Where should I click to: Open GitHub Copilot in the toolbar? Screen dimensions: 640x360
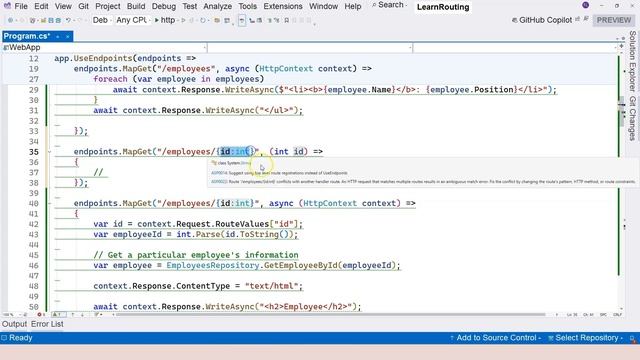542,20
